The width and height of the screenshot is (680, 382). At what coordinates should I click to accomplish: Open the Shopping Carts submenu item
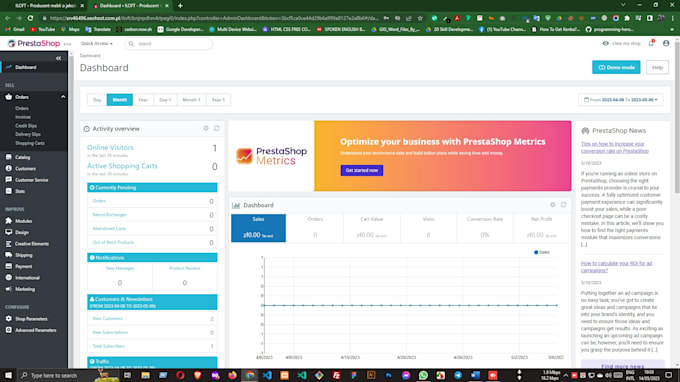tap(30, 143)
